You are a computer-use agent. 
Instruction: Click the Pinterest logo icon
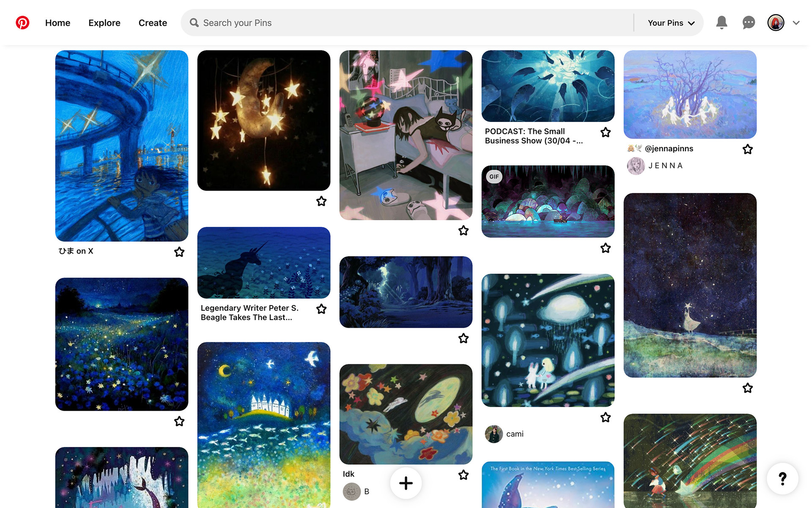[22, 22]
